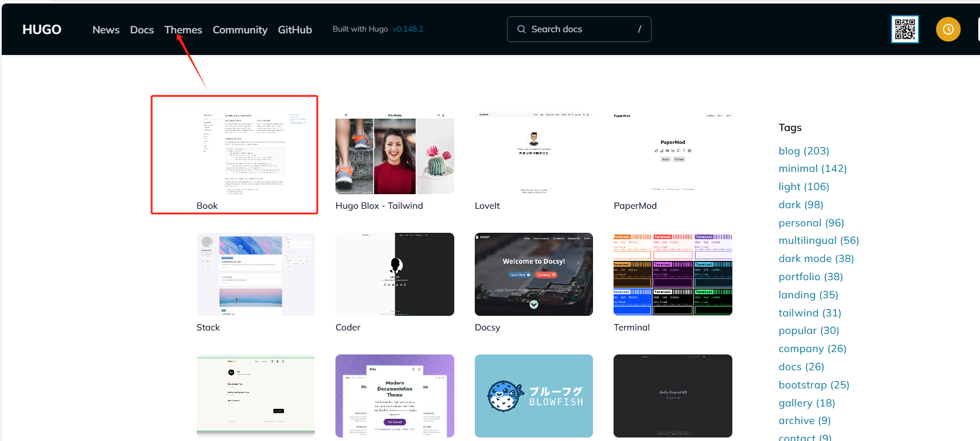Screen dimensions: 980x441
Task: Open the Hugo Blox - Tailwind thumbnail
Action: (395, 153)
